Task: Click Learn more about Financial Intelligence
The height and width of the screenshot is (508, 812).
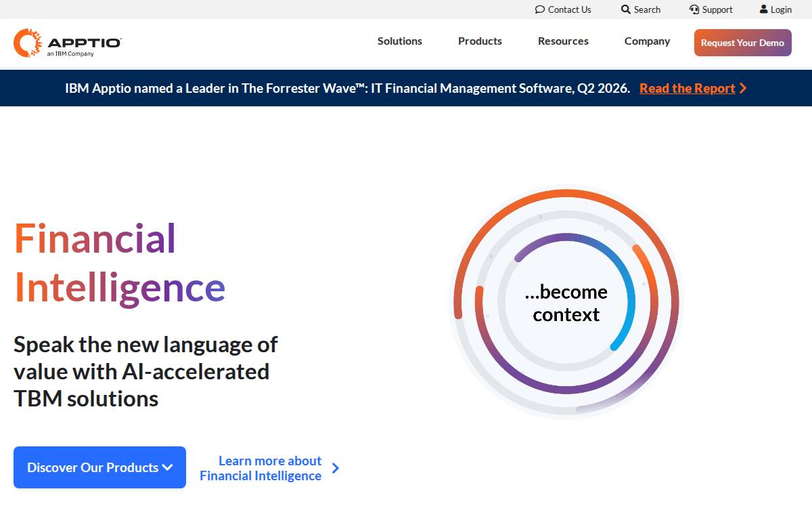Action: click(261, 468)
